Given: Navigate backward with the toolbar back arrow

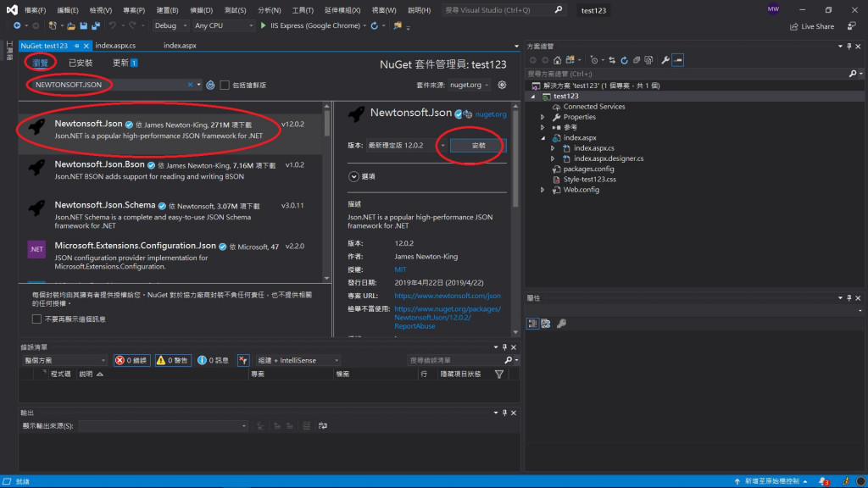Looking at the screenshot, I should [x=17, y=25].
